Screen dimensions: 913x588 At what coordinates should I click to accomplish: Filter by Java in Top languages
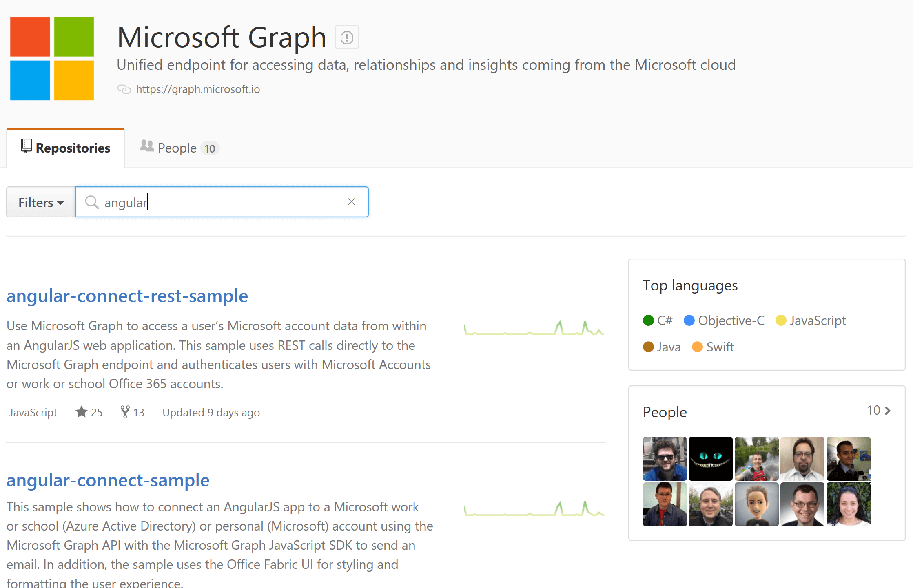coord(662,347)
